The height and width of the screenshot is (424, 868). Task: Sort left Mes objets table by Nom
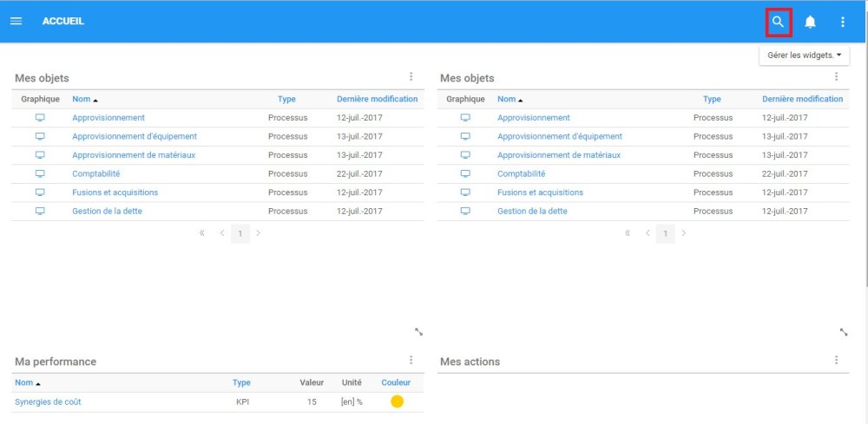pos(81,100)
